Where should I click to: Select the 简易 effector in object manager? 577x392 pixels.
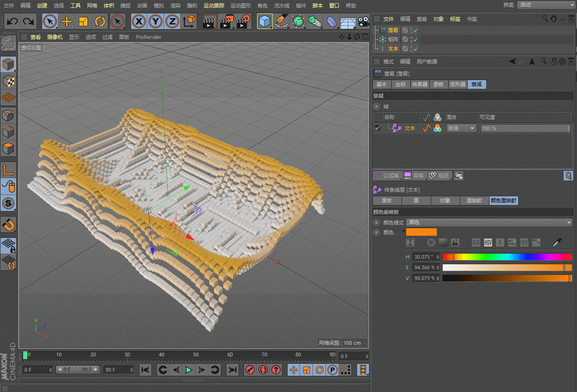(393, 30)
